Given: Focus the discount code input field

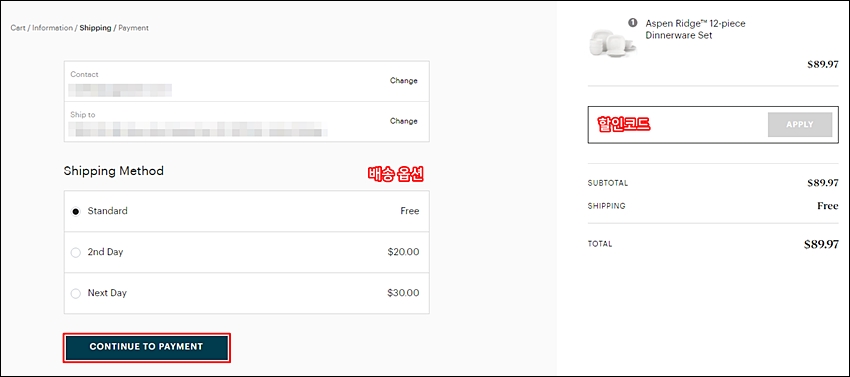Looking at the screenshot, I should pyautogui.click(x=678, y=125).
